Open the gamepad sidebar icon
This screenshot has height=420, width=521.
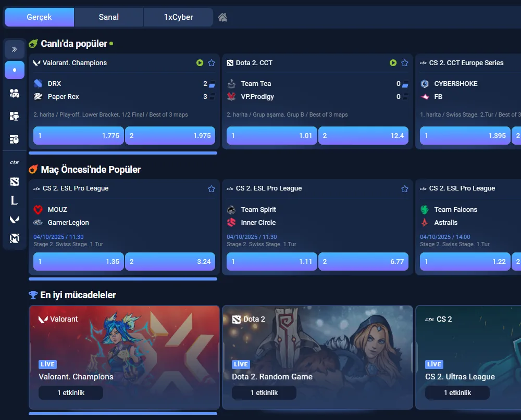point(14,93)
